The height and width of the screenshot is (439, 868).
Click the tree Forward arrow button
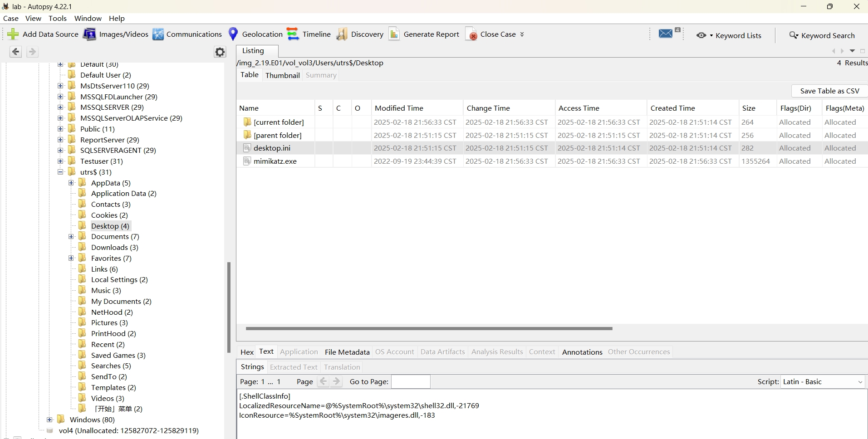click(x=32, y=52)
